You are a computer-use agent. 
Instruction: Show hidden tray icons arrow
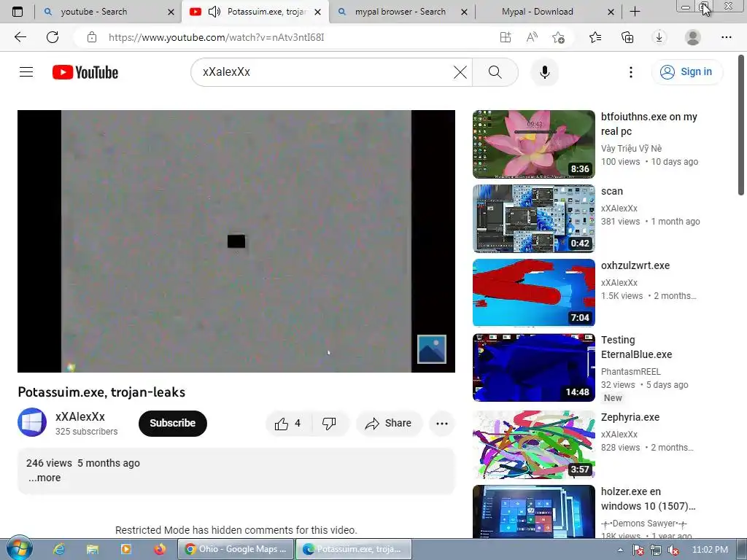coord(620,550)
